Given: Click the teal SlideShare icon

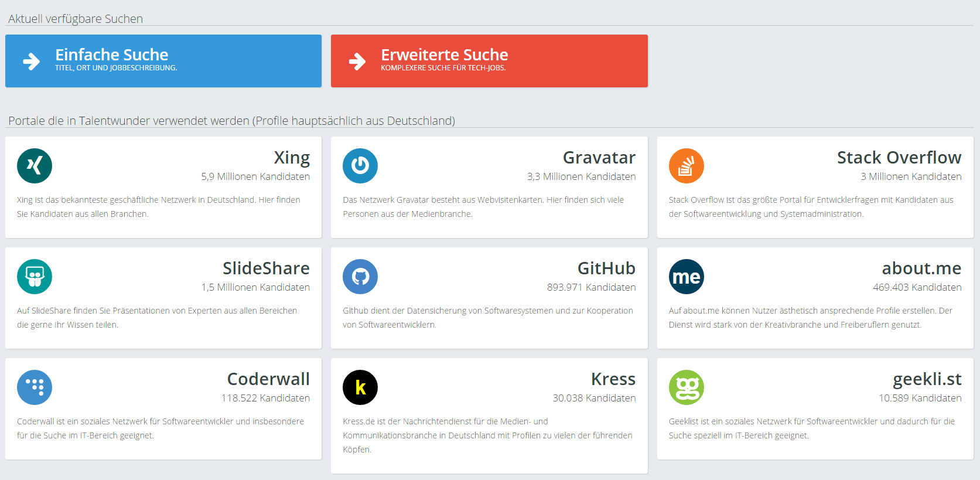Looking at the screenshot, I should [x=35, y=277].
